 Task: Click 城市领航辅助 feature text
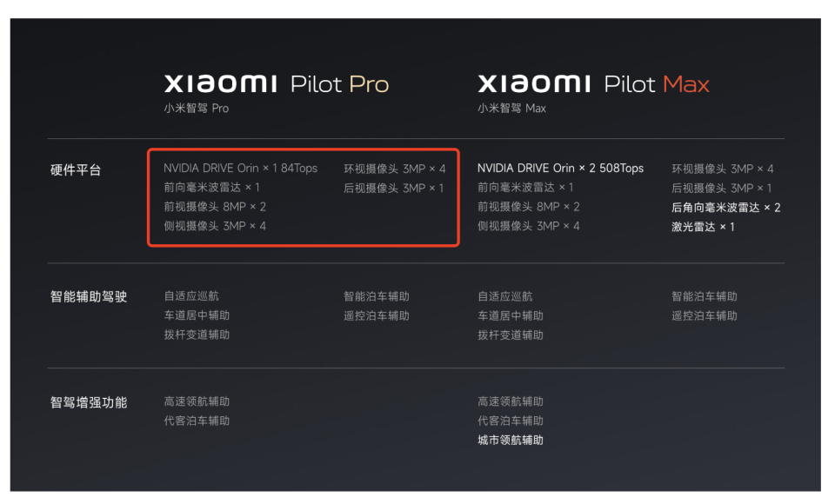point(511,441)
